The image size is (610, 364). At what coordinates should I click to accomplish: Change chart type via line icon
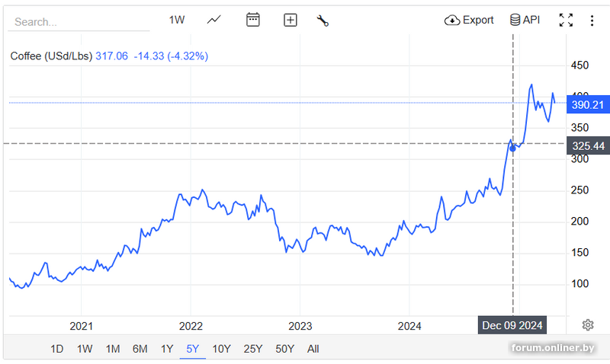(214, 20)
